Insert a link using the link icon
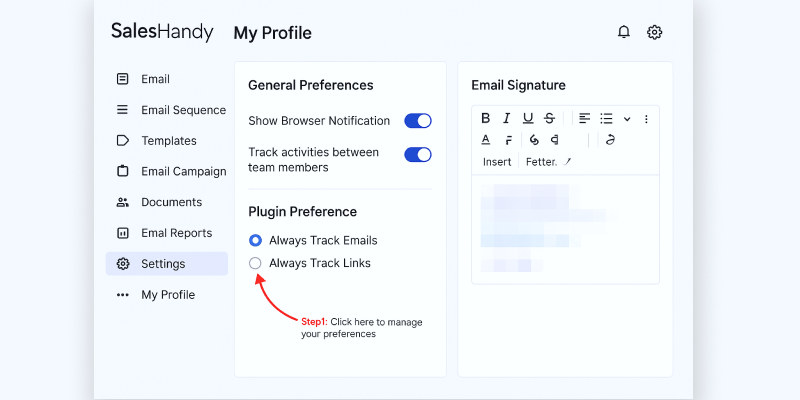Viewport: 800px width, 400px height. coord(534,140)
